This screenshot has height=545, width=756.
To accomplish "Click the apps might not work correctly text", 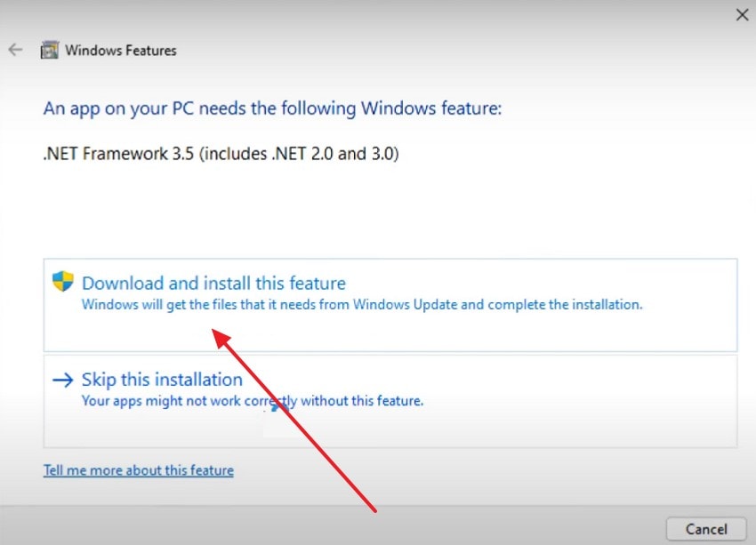I will [x=253, y=401].
